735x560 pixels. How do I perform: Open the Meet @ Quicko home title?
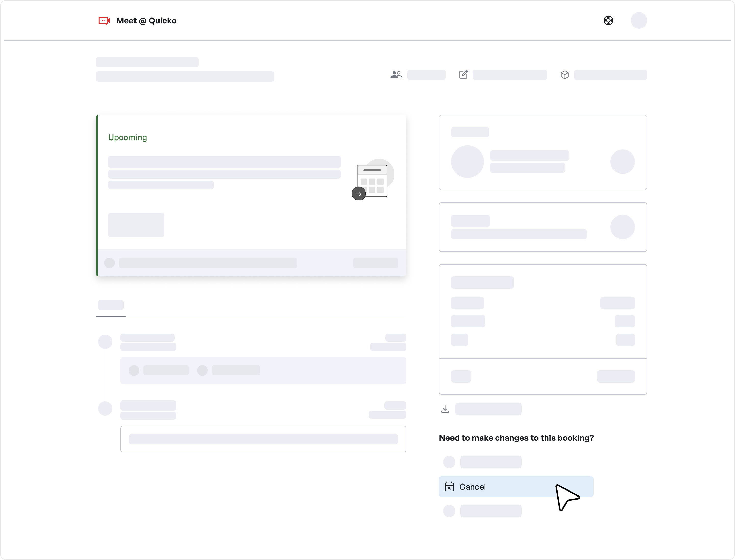[146, 21]
